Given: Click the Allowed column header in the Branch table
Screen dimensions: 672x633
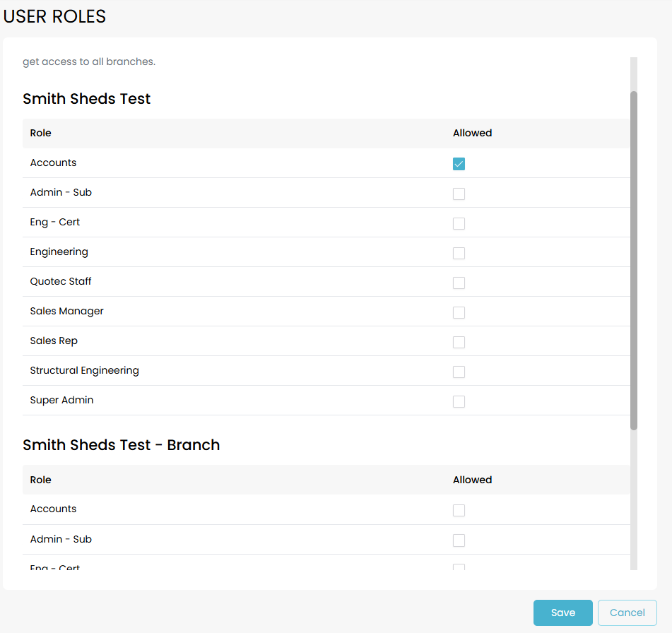Looking at the screenshot, I should pos(472,480).
